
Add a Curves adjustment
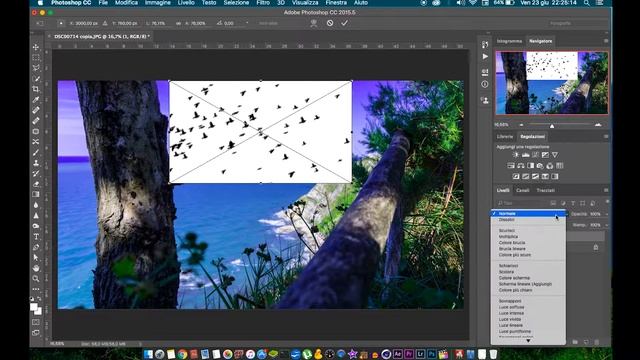point(536,155)
